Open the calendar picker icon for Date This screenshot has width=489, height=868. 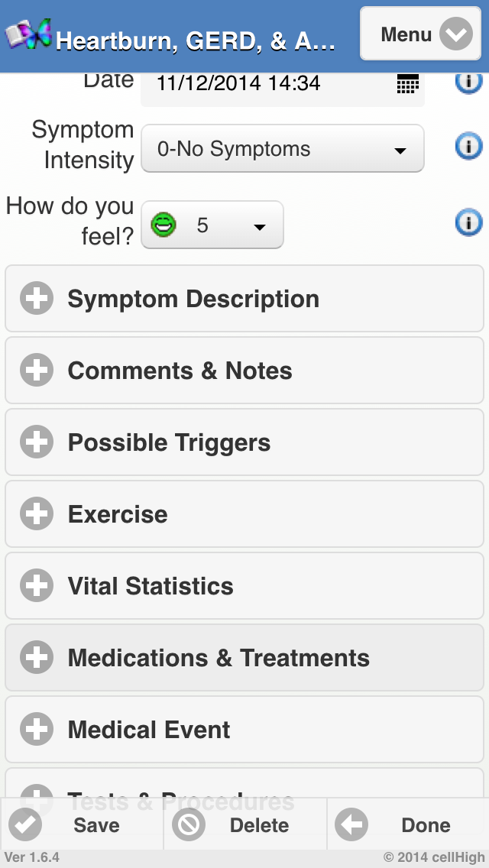tap(407, 83)
